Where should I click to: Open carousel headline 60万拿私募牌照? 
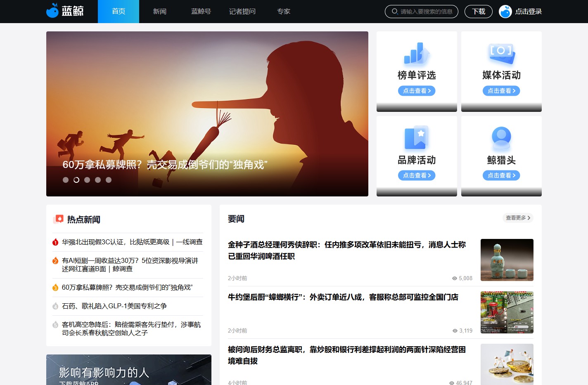(x=165, y=165)
